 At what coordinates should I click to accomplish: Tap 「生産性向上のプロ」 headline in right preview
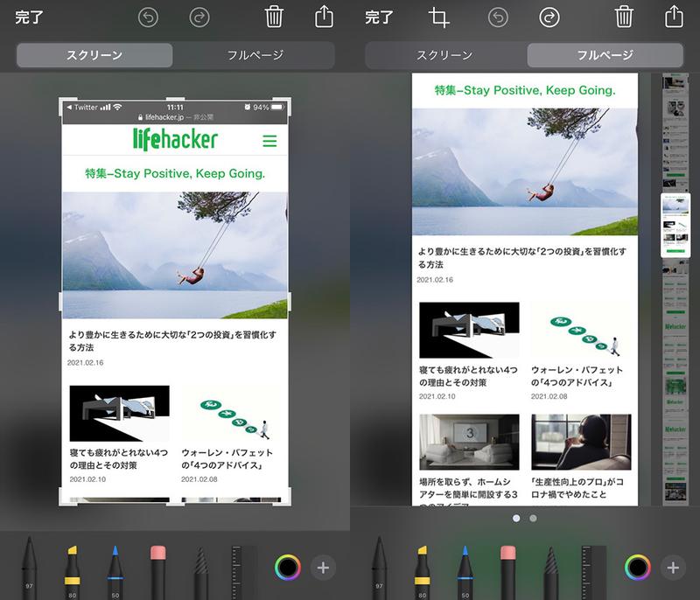click(577, 488)
